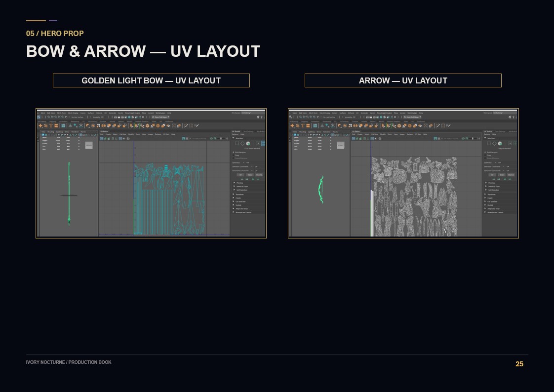Click the green bow model in the Arrow viewport
Viewport: 554px width, 392px height.
tap(321, 189)
